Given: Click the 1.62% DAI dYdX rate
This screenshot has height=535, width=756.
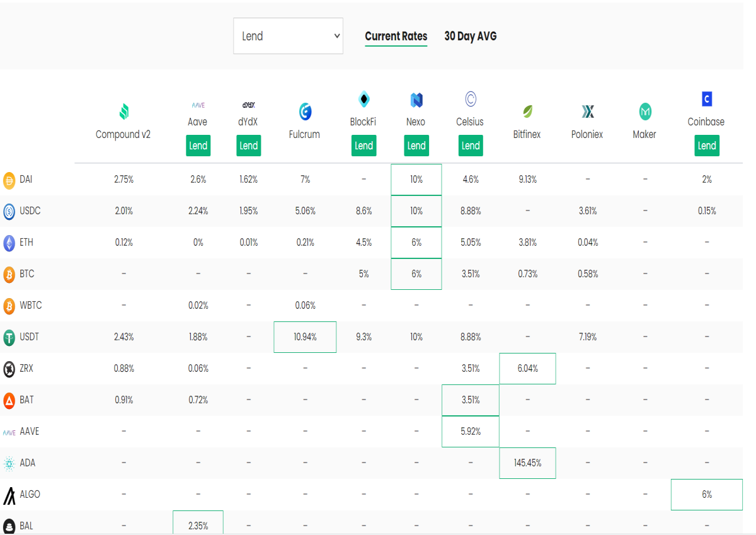Looking at the screenshot, I should [248, 180].
